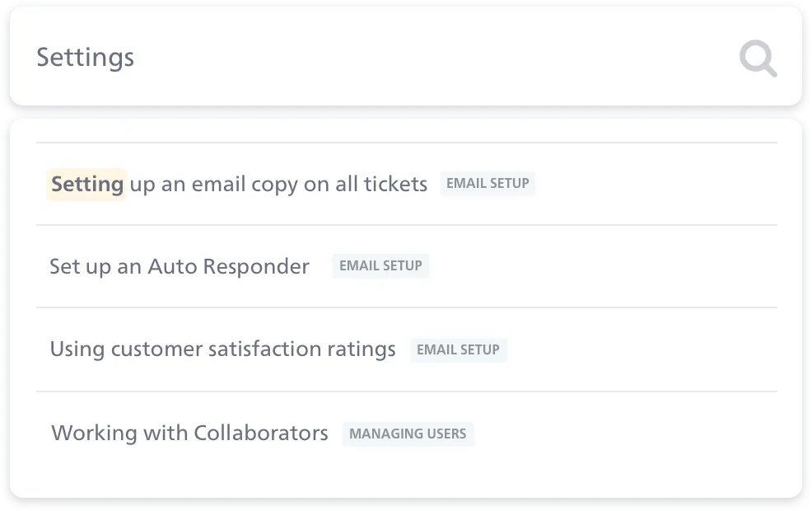Open the 'Working with Collaborators' result
Image resolution: width=812 pixels, height=511 pixels.
tap(189, 433)
